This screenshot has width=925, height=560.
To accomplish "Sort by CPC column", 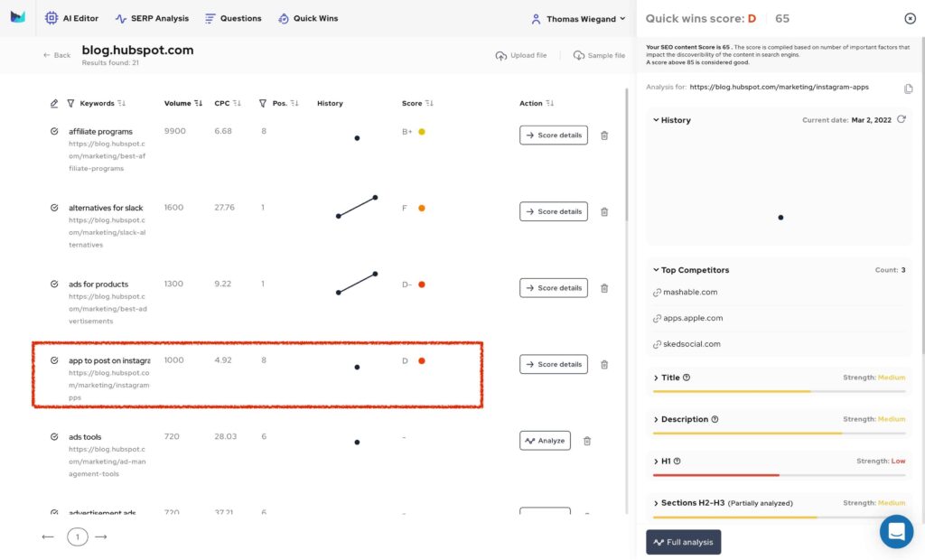I will pyautogui.click(x=237, y=103).
